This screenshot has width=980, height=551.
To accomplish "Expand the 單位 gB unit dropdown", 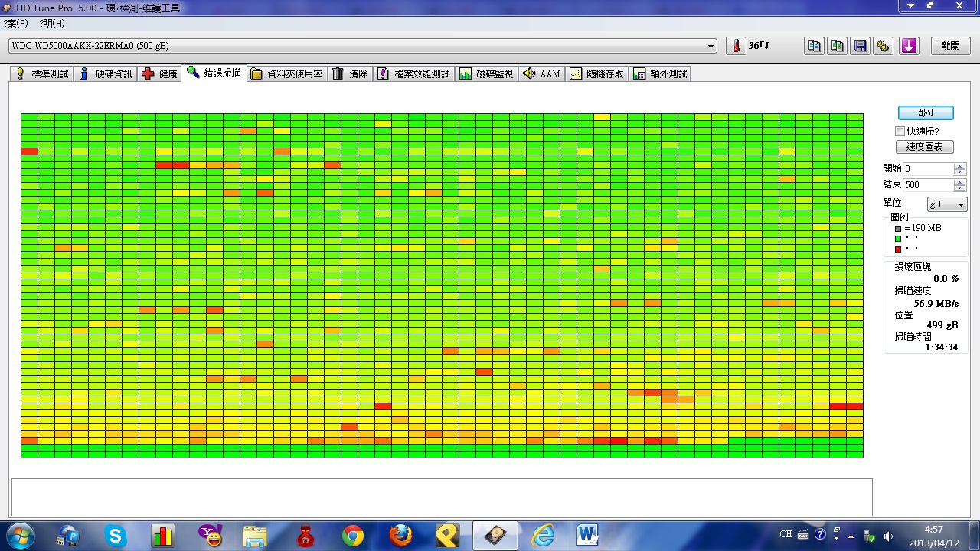I will click(x=947, y=204).
